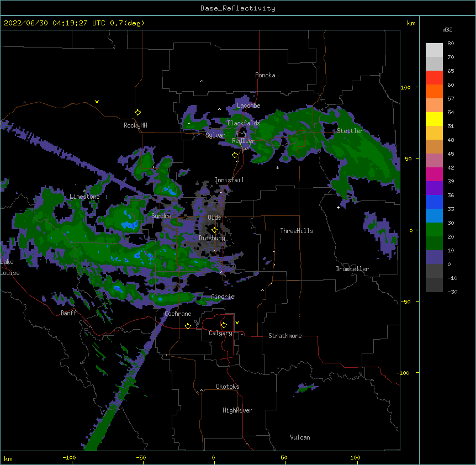Click the yellow diamond marker below Cochrane
The height and width of the screenshot is (465, 476).
click(188, 326)
